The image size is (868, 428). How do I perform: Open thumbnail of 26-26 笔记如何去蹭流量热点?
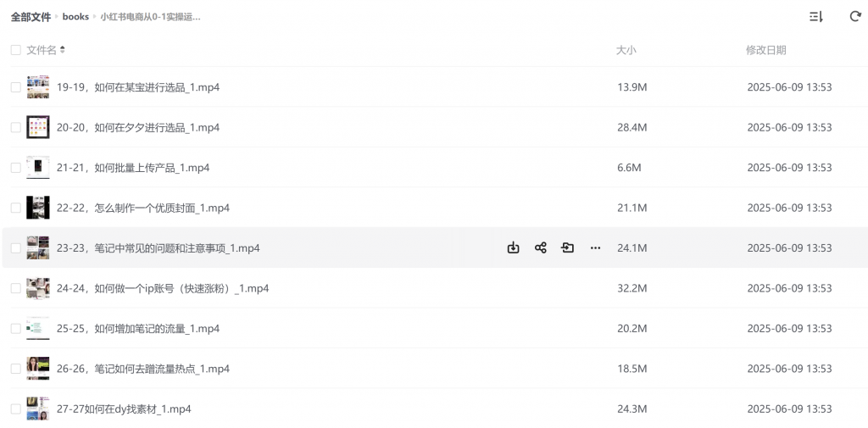click(37, 369)
